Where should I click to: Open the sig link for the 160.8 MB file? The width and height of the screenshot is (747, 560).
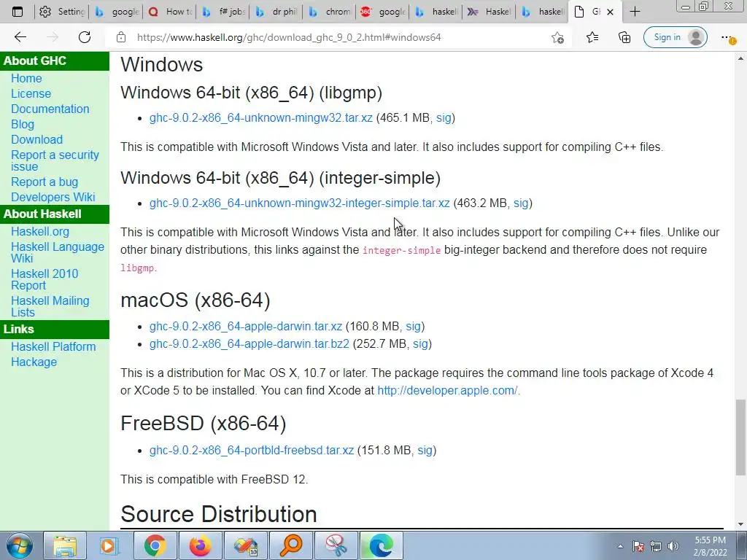tap(413, 326)
